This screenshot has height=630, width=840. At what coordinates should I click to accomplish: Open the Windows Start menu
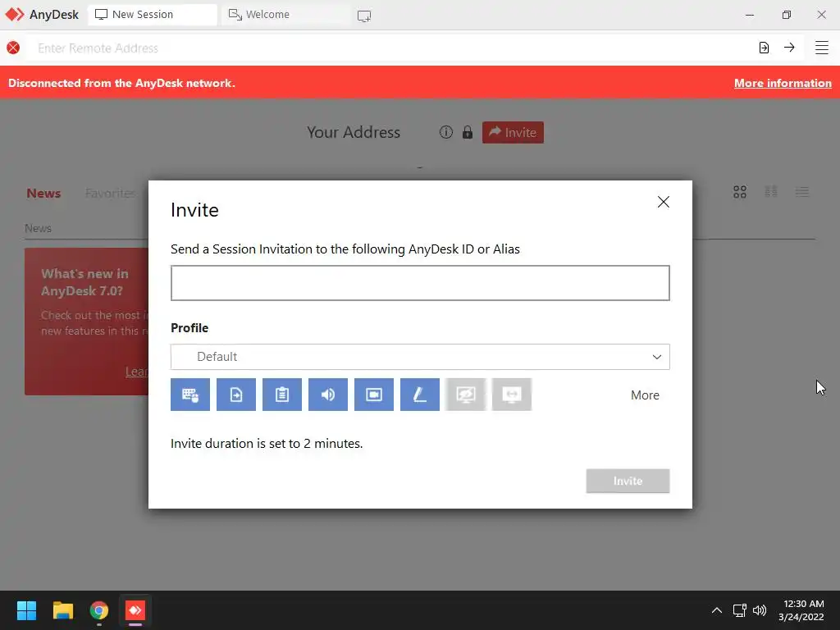[x=26, y=610]
